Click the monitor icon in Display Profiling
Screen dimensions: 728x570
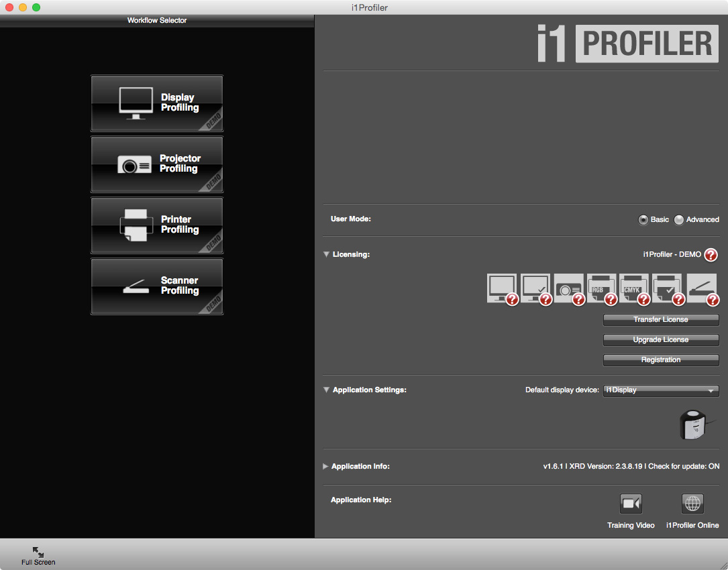click(x=136, y=103)
